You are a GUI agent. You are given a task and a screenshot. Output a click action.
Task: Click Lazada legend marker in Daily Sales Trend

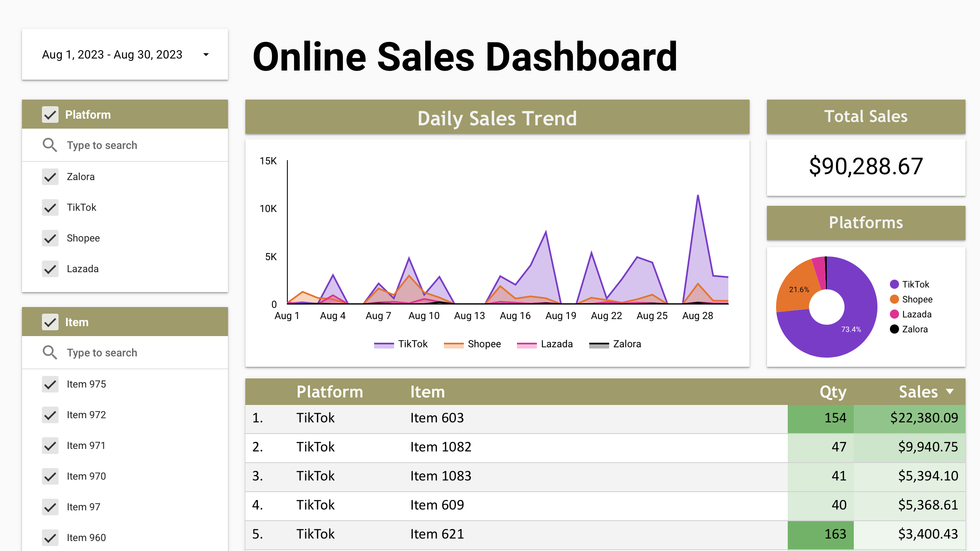point(527,344)
